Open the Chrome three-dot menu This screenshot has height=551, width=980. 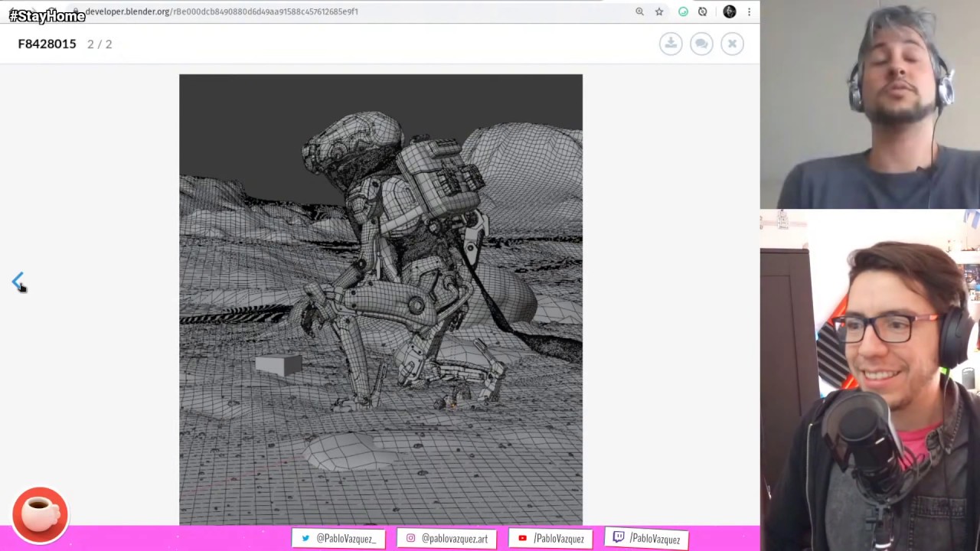(x=749, y=11)
